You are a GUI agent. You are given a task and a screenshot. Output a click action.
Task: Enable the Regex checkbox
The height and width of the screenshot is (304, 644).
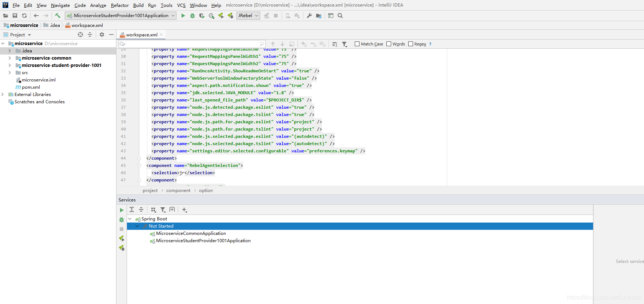[x=410, y=44]
